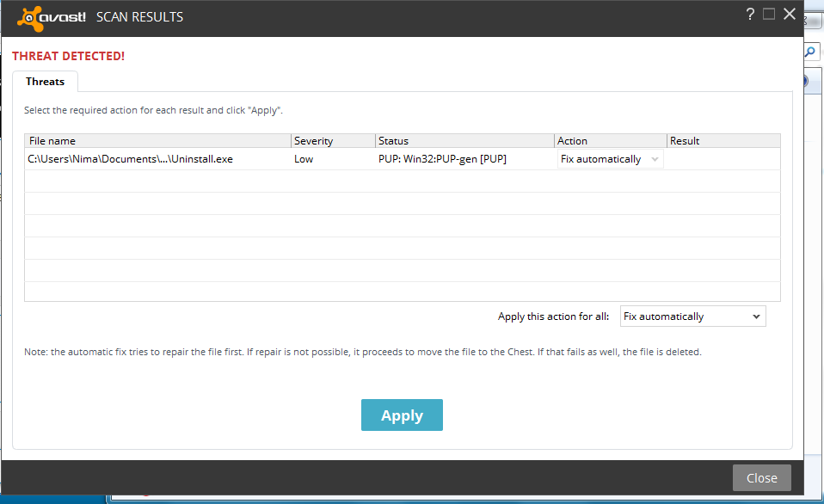The width and height of the screenshot is (824, 504).
Task: Click the magnifier search icon behind the dialog
Action: tap(810, 52)
